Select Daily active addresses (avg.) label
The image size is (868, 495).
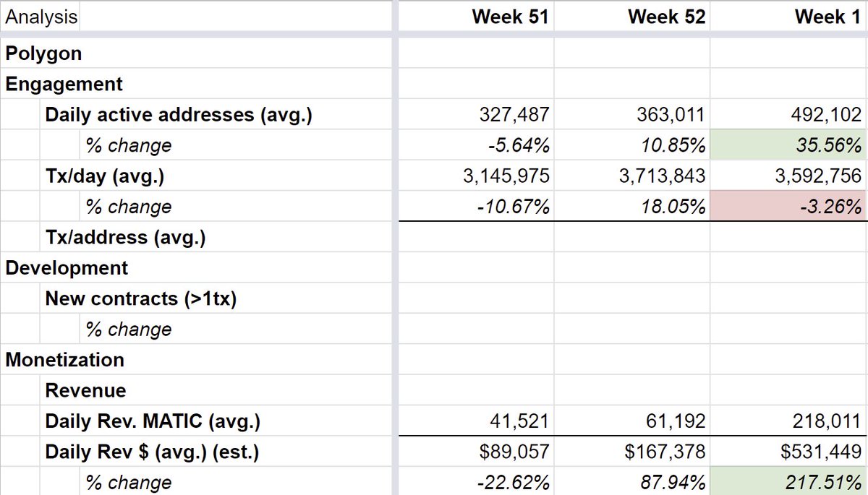[x=179, y=115]
